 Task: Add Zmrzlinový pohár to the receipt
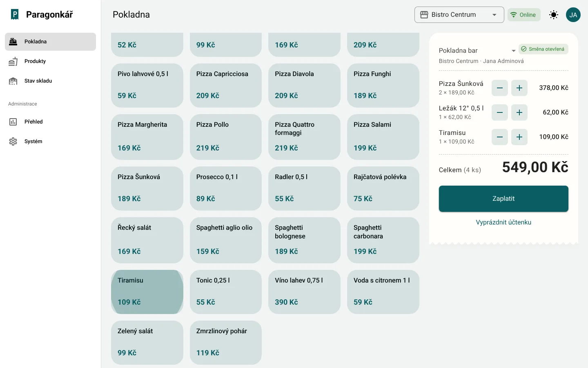[226, 343]
